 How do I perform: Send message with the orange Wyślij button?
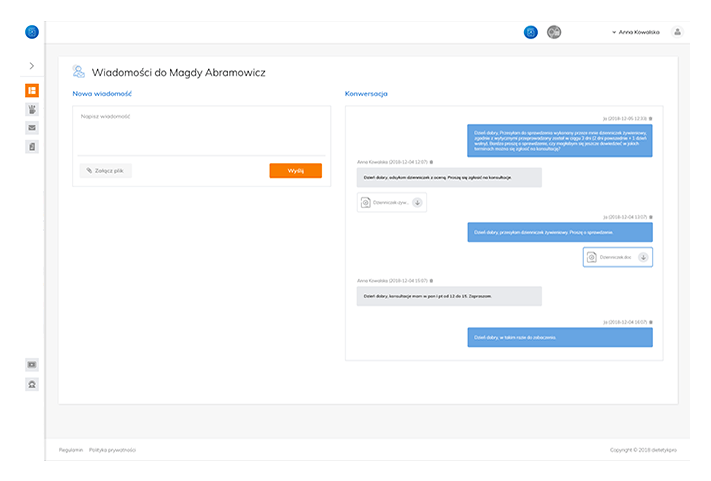point(296,170)
